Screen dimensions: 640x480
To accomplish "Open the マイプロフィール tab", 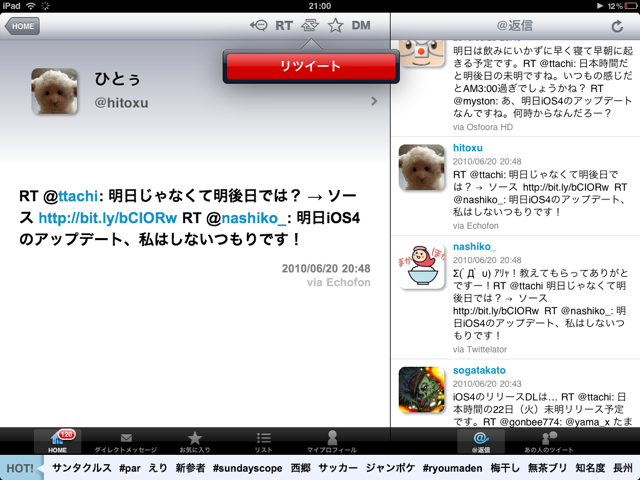I will click(331, 442).
